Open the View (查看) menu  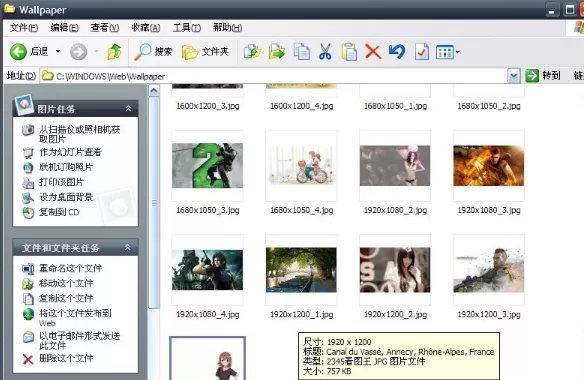(x=105, y=28)
